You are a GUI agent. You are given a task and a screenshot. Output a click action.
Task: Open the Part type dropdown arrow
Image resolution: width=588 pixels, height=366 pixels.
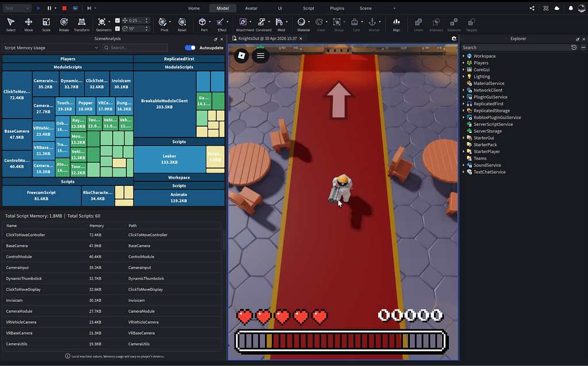coord(210,22)
